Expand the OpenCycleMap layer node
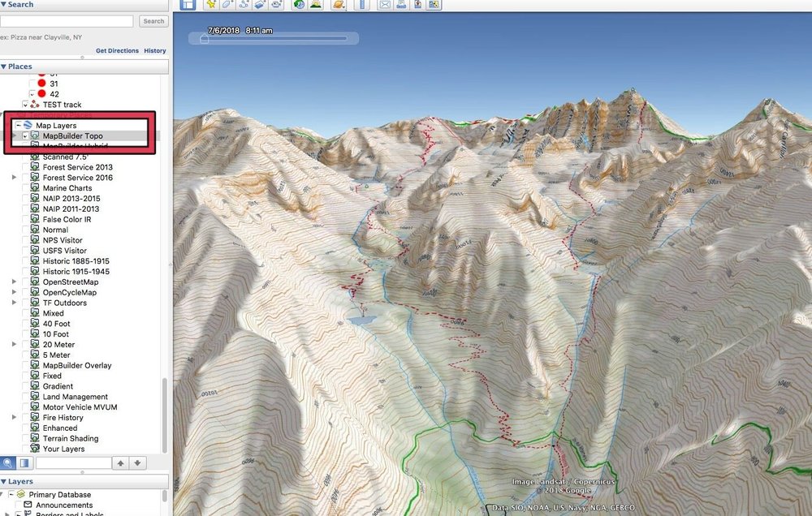 click(x=14, y=292)
